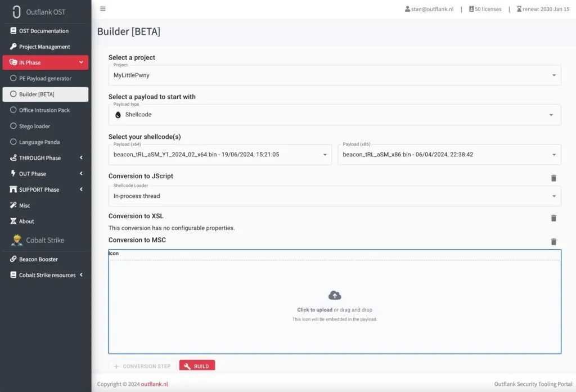Click the OUT Phase lightning bolt icon

[13, 173]
